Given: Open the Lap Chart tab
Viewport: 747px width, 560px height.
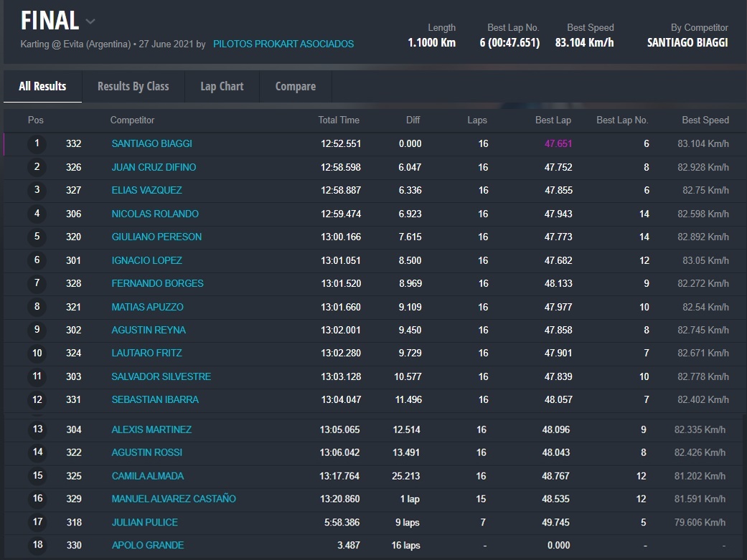Looking at the screenshot, I should point(222,86).
